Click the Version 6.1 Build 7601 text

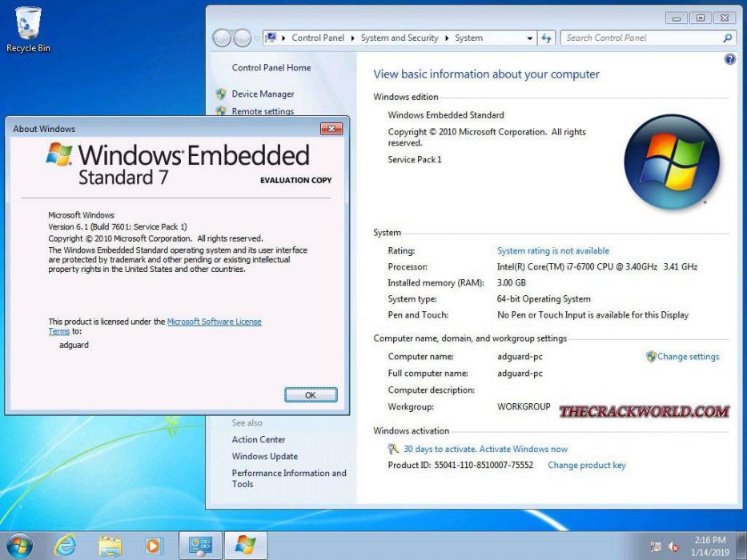click(x=118, y=226)
